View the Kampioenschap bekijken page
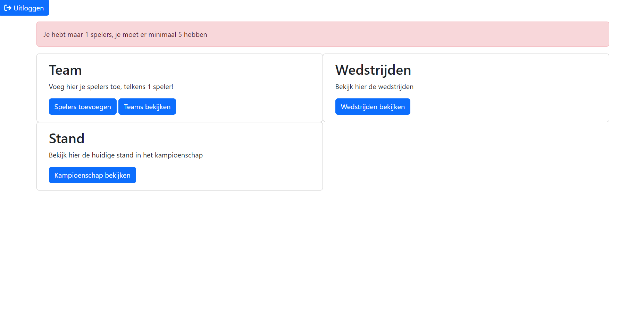 point(92,175)
